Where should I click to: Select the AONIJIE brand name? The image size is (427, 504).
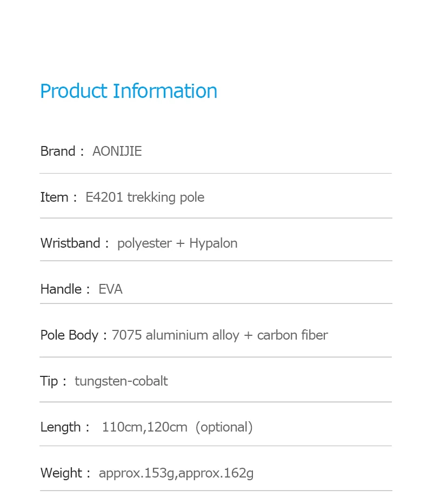point(117,151)
